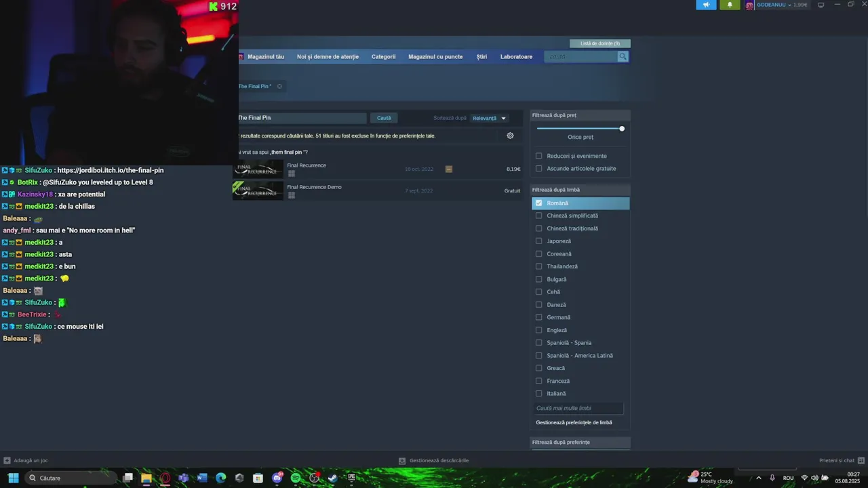
Task: Open Final Recurrence 8,19€ result
Action: [377, 169]
